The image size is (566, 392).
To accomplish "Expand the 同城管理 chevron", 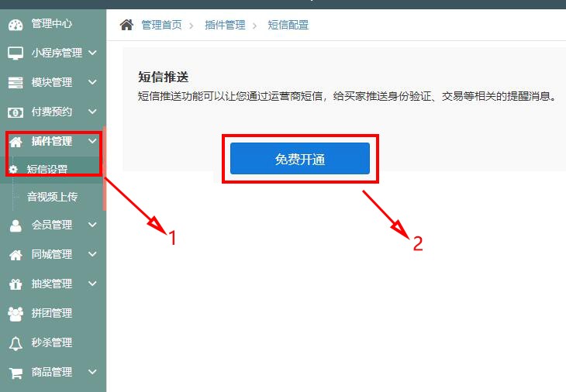I will [92, 254].
